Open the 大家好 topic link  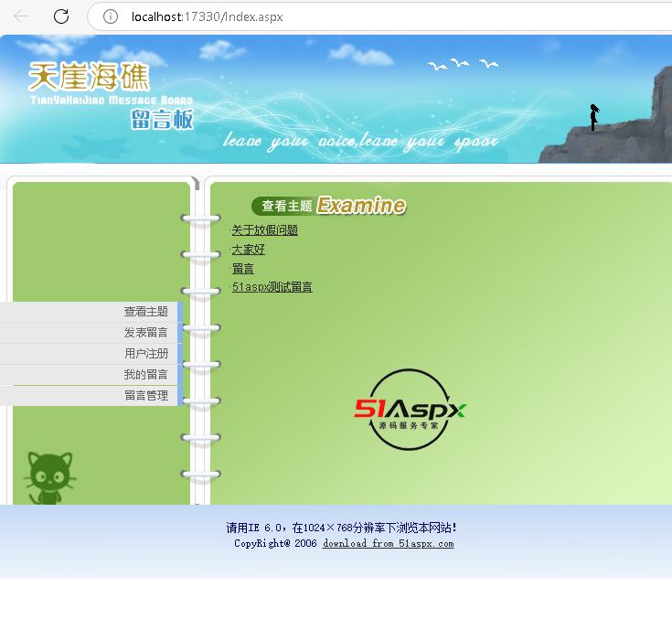click(248, 250)
